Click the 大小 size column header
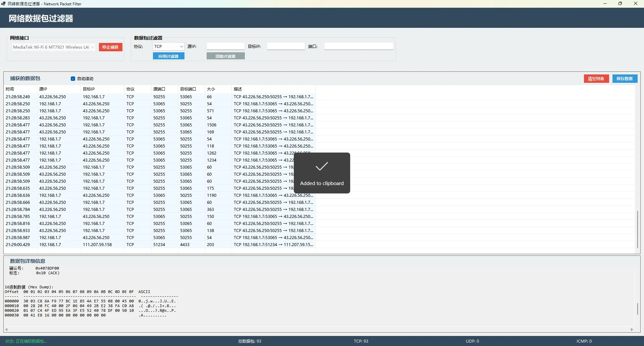This screenshot has width=644, height=346. pyautogui.click(x=211, y=89)
